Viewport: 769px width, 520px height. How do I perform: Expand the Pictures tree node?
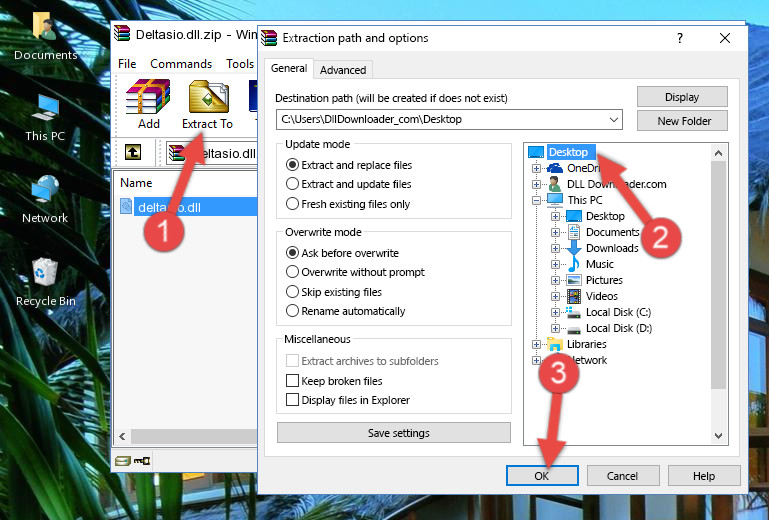click(x=555, y=281)
